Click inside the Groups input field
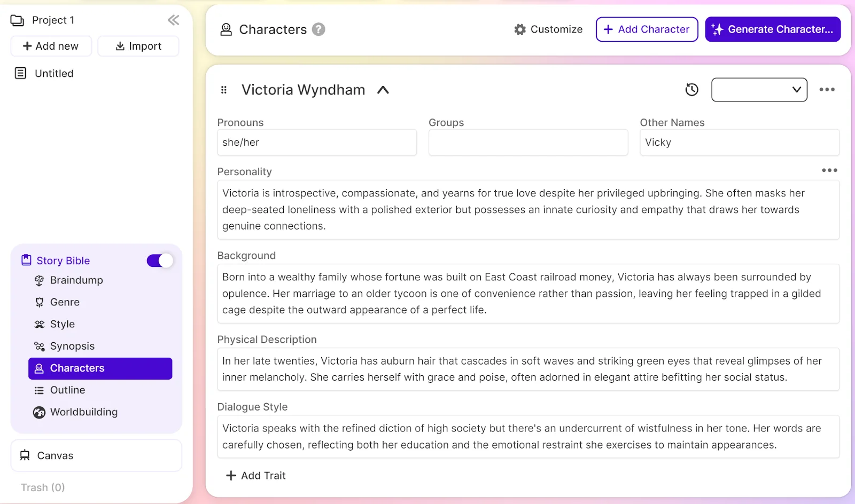Screen dimensions: 855x504 (x=528, y=142)
